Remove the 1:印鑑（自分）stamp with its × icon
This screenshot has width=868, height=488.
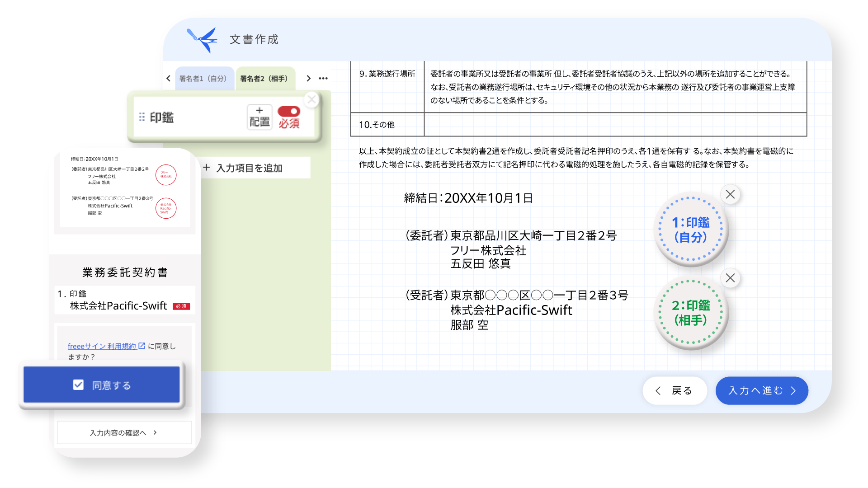click(x=731, y=194)
